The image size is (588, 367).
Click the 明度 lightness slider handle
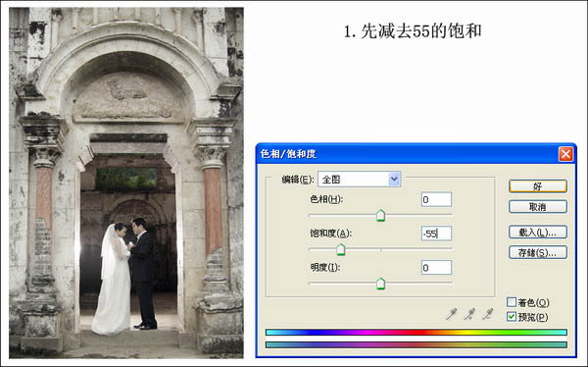pos(380,284)
